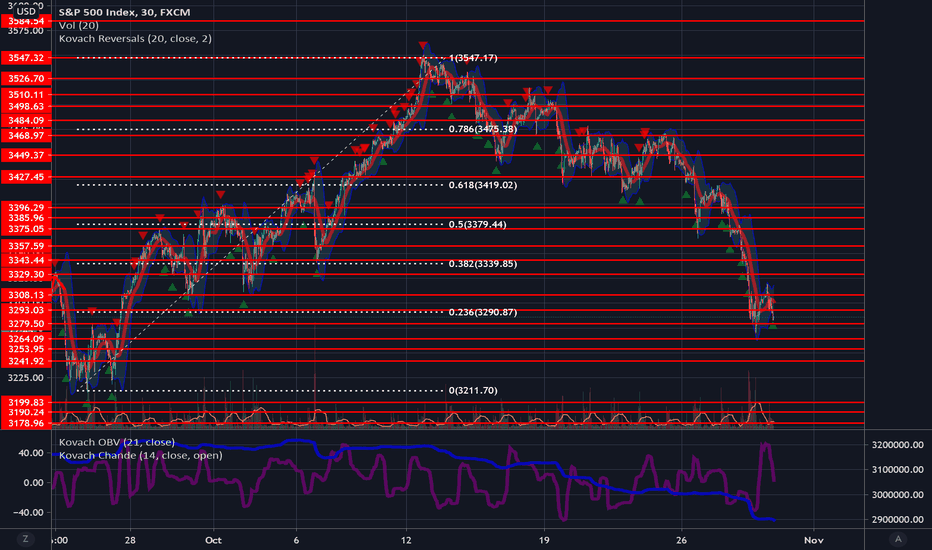Image resolution: width=932 pixels, height=550 pixels.
Task: Select the Fibonacci 0.382(3339.85) level label
Action: [483, 263]
